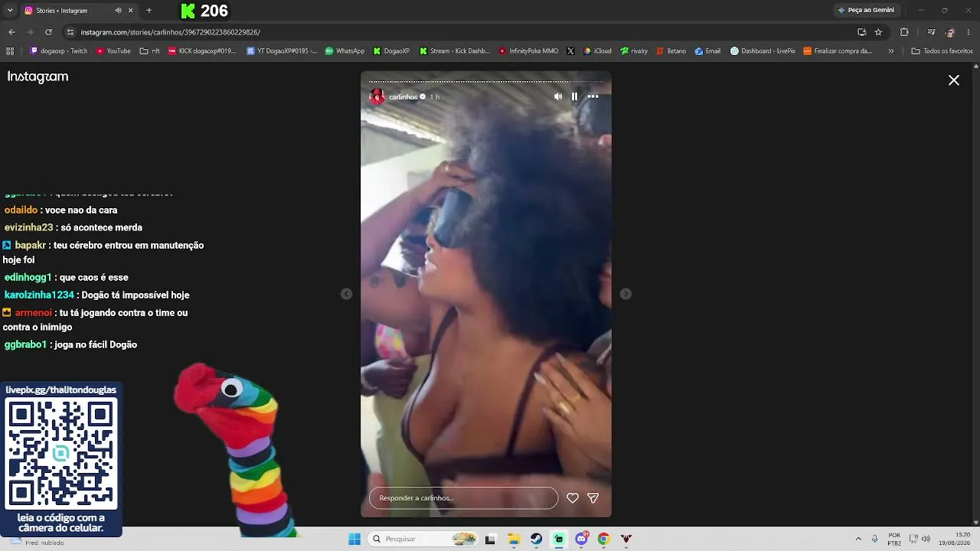View site information icon in address bar
Viewport: 980px width, 551px height.
click(70, 32)
